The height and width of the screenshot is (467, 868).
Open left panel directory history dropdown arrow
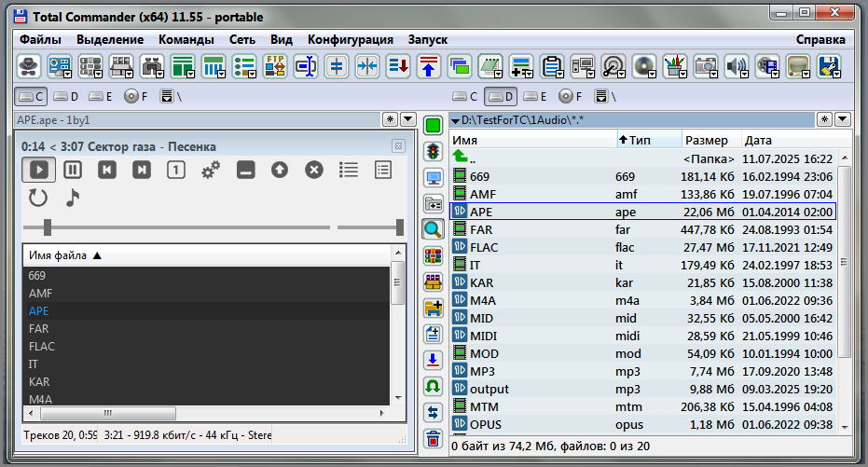pyautogui.click(x=408, y=119)
